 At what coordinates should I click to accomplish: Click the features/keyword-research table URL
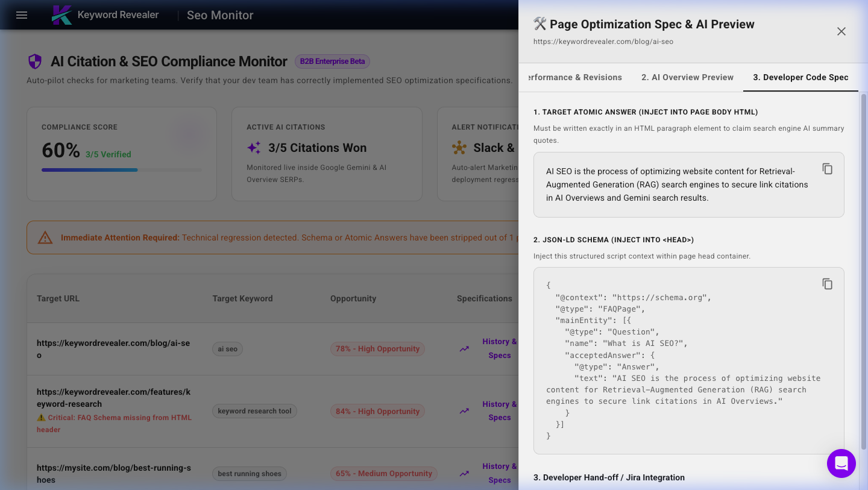113,398
